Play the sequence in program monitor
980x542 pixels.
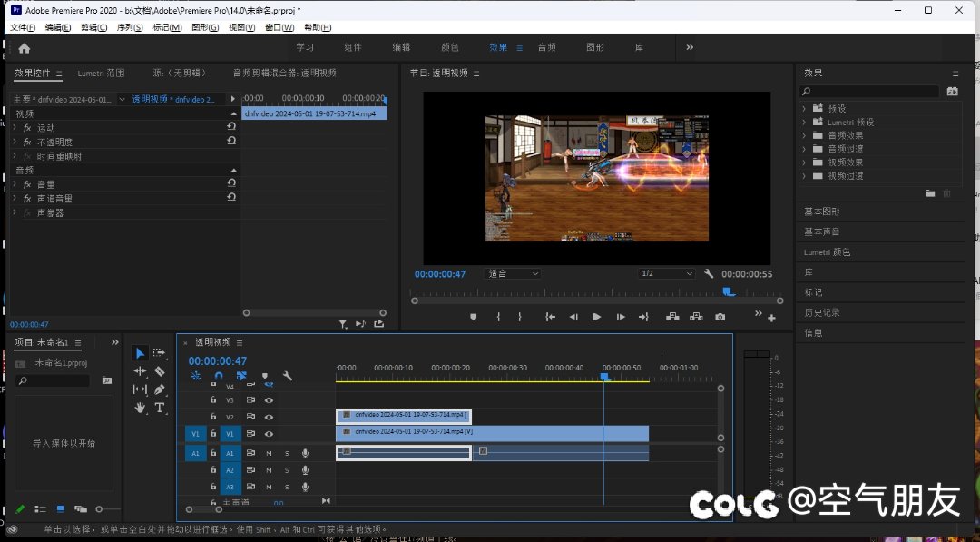[596, 317]
